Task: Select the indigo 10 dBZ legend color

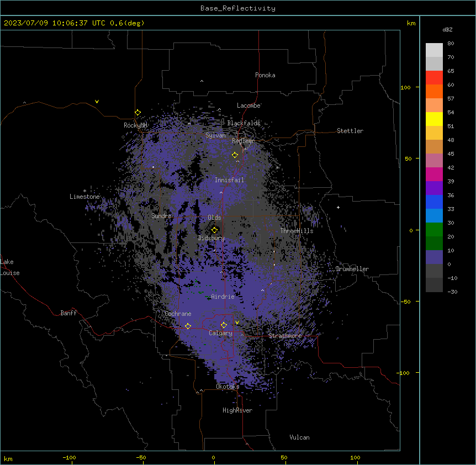Action: click(x=434, y=257)
